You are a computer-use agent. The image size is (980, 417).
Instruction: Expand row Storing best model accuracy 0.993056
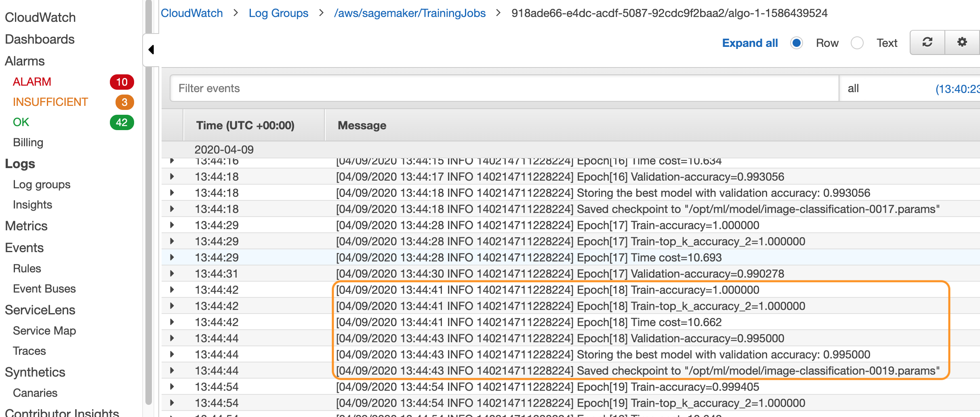pos(172,193)
